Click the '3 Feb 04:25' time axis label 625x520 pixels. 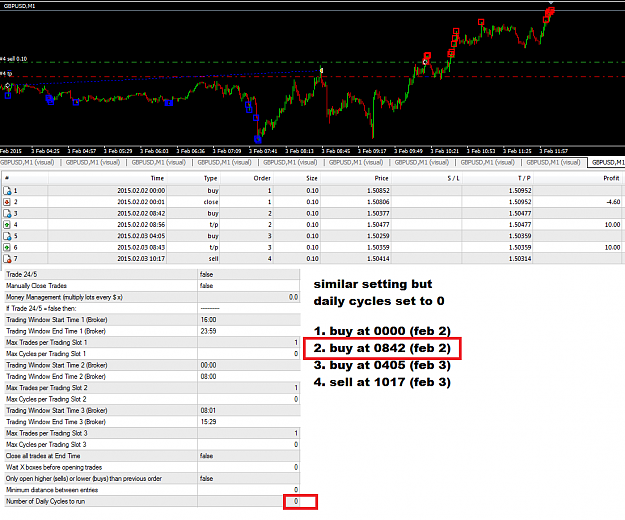[x=45, y=151]
